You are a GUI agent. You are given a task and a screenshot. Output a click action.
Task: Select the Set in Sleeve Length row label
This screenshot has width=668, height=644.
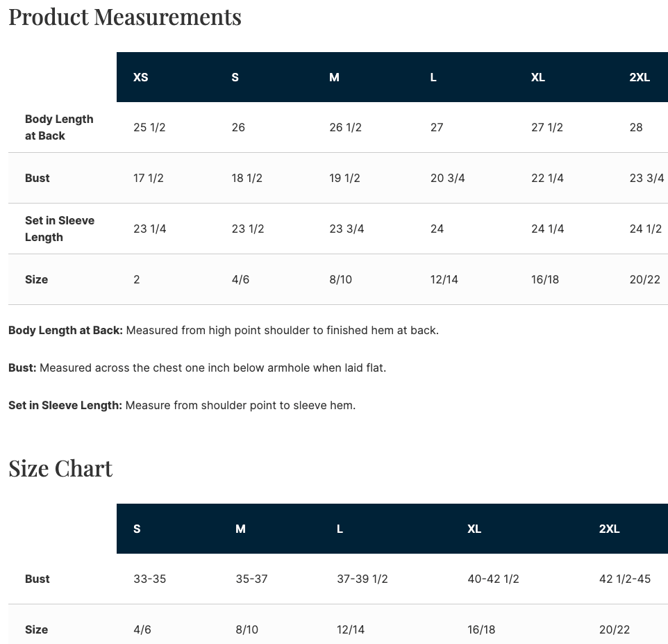60,229
